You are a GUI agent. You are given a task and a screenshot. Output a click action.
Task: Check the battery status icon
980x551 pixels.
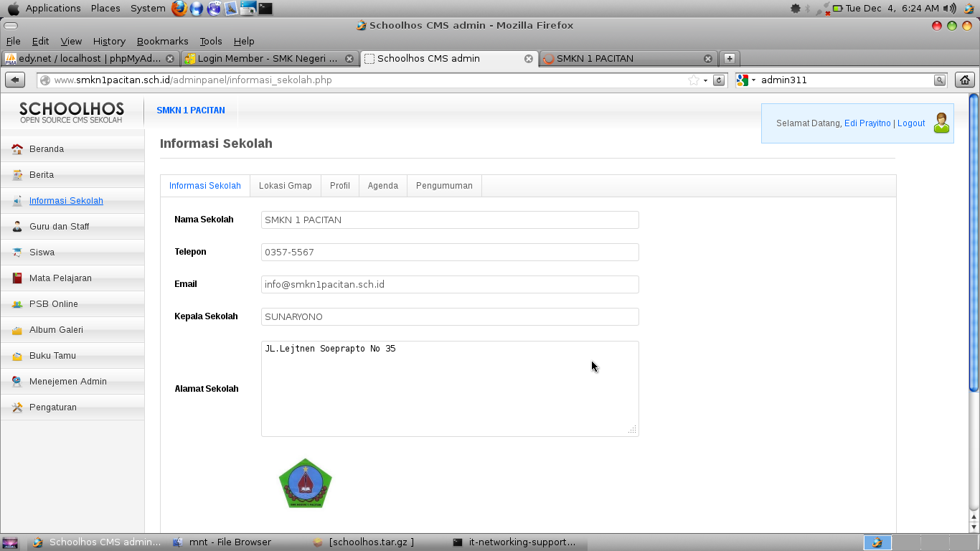(837, 9)
